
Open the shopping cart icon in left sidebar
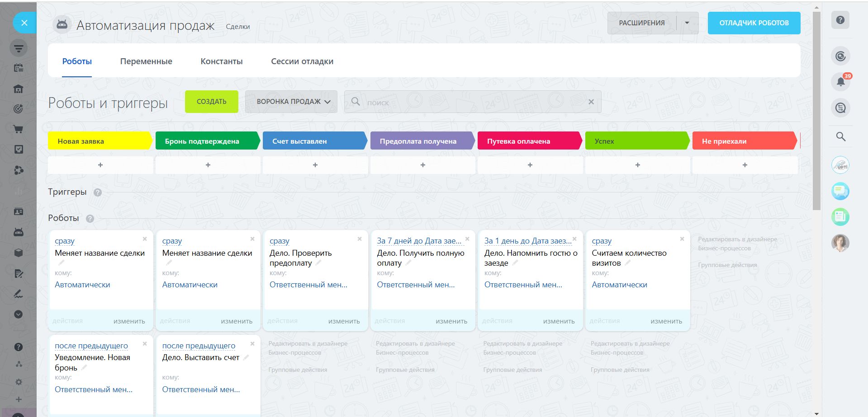(x=19, y=129)
